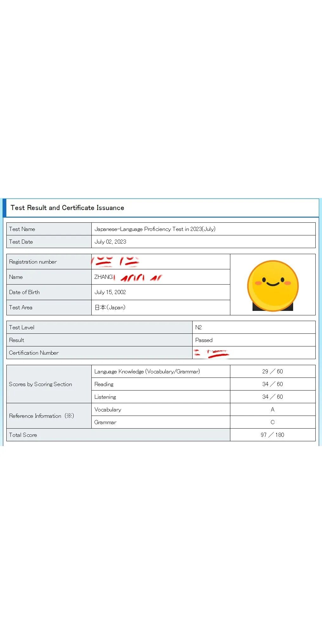Click the 'Test Area' label
This screenshot has width=322, height=644.
tap(21, 307)
